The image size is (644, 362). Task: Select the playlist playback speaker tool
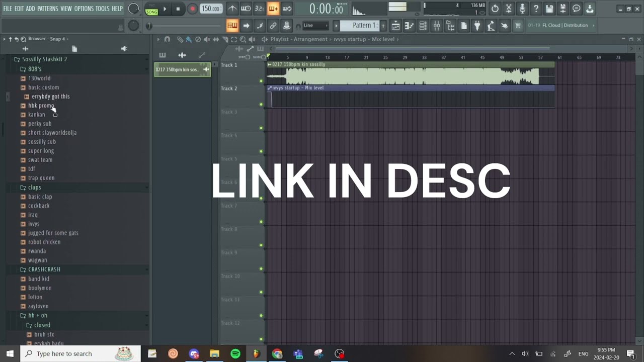point(252,39)
